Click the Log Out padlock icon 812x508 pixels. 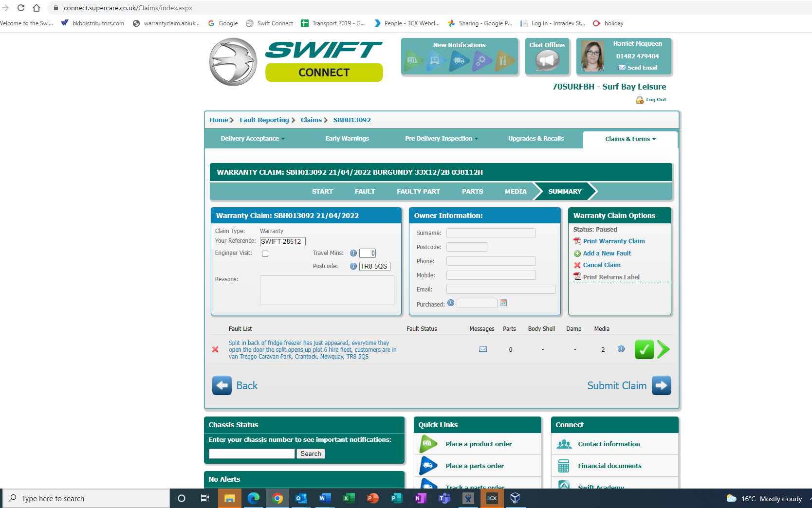click(640, 100)
